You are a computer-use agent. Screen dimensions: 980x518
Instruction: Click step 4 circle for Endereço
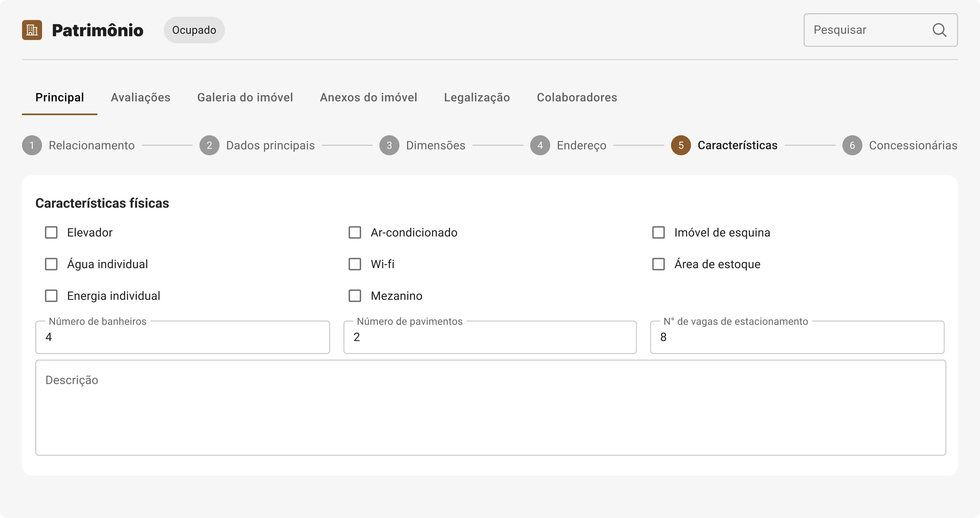(x=540, y=145)
